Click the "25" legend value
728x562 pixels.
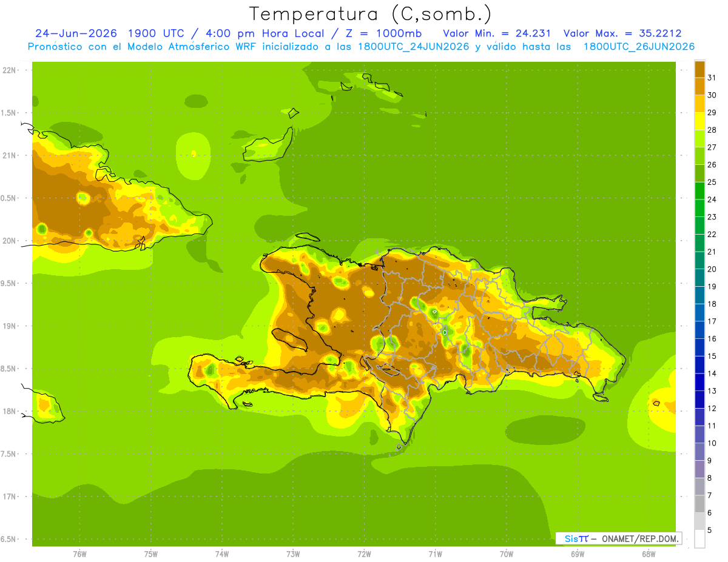point(712,182)
